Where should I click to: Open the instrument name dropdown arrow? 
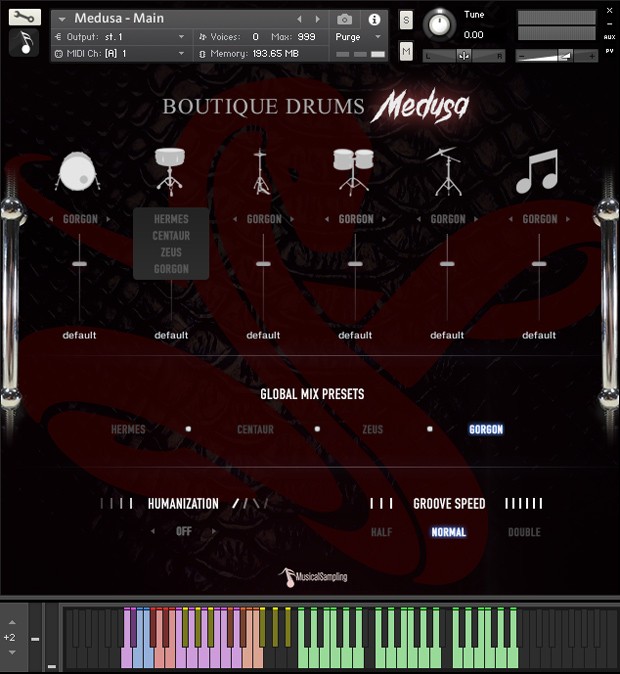[62, 19]
